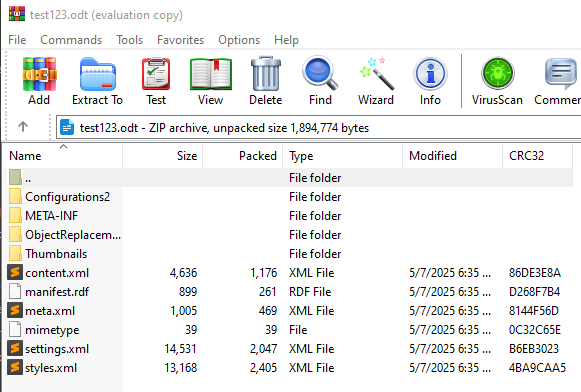Image resolution: width=581 pixels, height=392 pixels.
Task: Open the Commands menu
Action: [71, 40]
